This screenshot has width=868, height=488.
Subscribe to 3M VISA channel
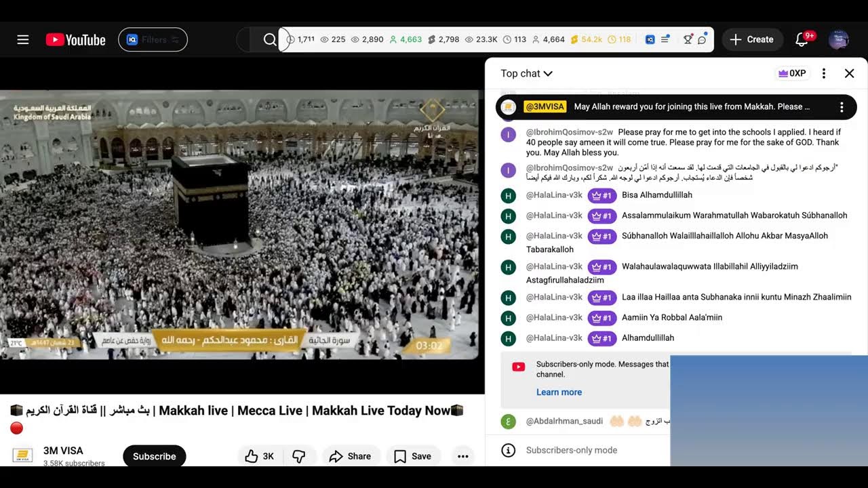(154, 456)
